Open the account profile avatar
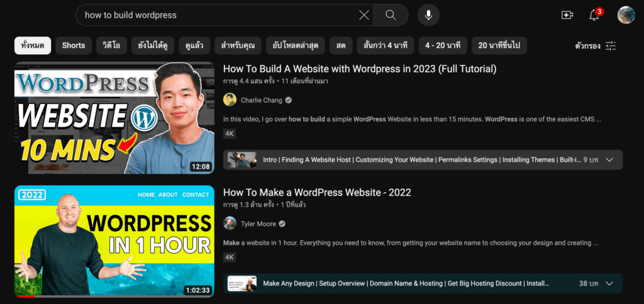644x304 pixels. tap(626, 15)
